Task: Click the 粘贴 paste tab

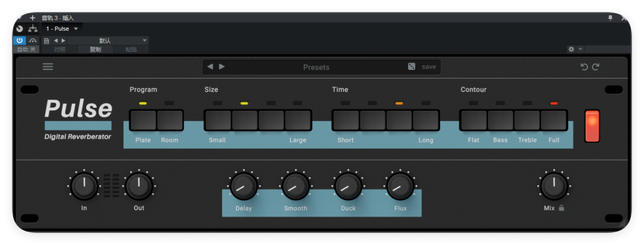Action: (131, 49)
